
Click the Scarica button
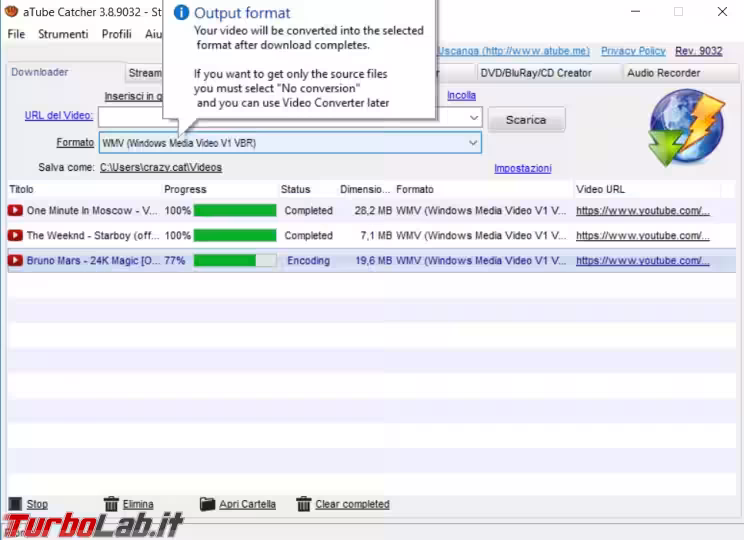[526, 120]
